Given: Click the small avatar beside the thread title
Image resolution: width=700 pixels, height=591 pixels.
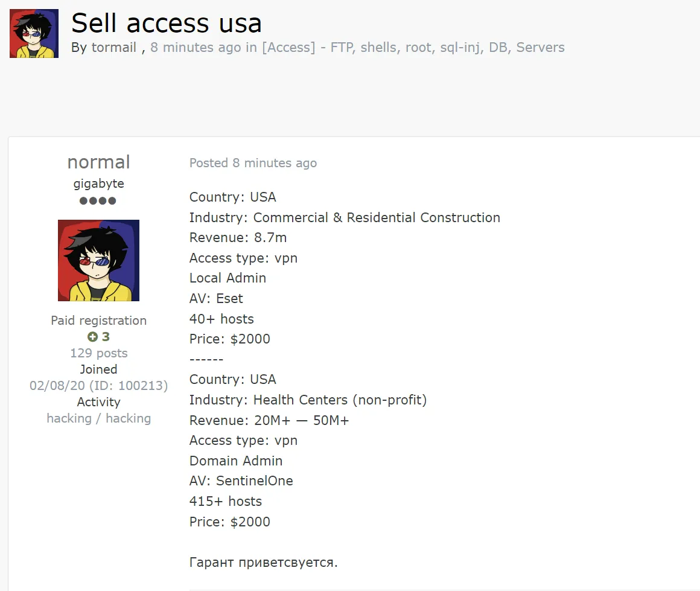Looking at the screenshot, I should coord(34,33).
